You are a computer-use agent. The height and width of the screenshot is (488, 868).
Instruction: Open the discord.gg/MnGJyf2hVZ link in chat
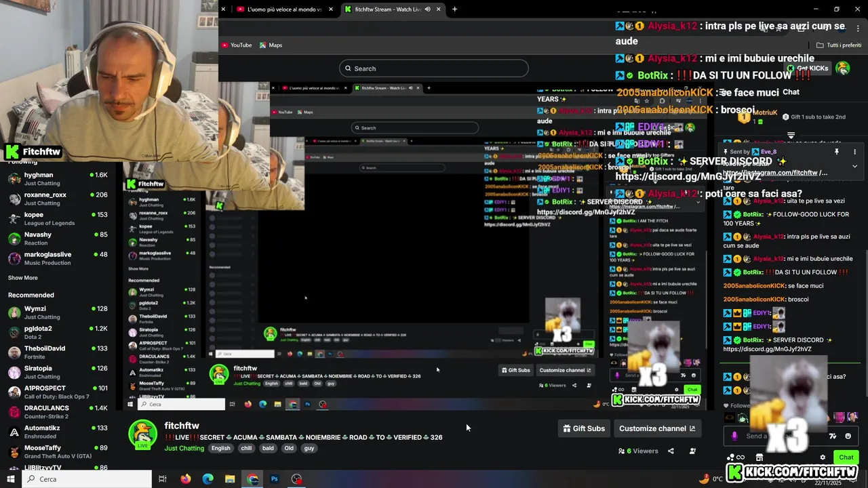pos(767,349)
